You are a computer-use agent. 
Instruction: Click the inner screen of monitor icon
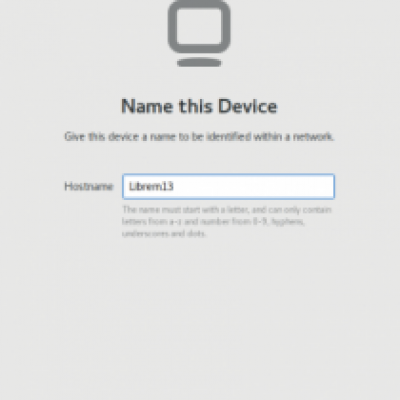coord(199,26)
